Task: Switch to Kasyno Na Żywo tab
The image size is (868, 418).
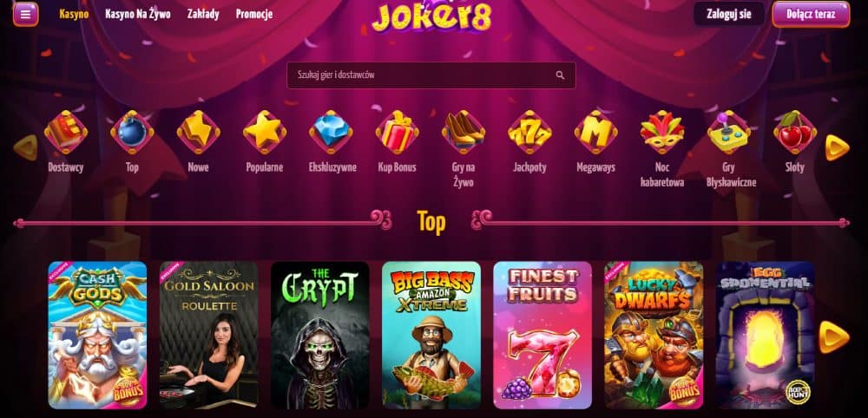Action: click(138, 15)
